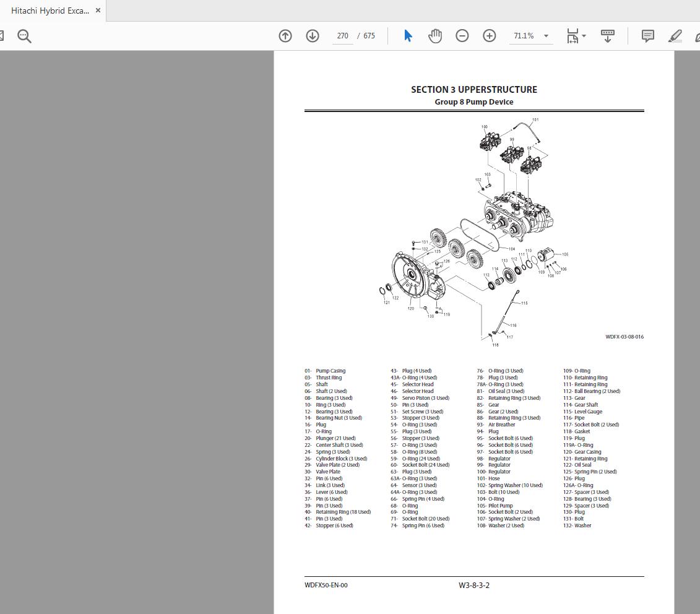This screenshot has height=614, width=700.
Task: Select the Hand tool
Action: [435, 35]
